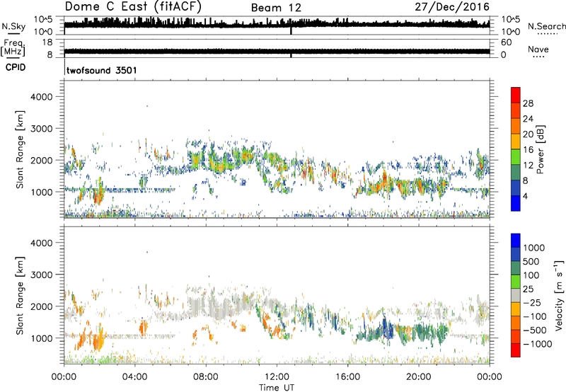Click the '3000' tick on the velocity panel
Image resolution: width=566 pixels, height=392 pixels.
pyautogui.click(x=42, y=275)
